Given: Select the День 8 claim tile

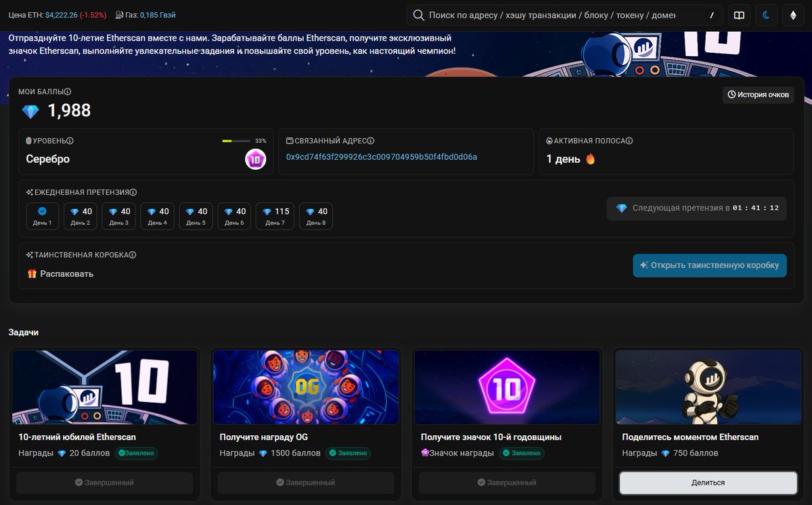Looking at the screenshot, I should (x=316, y=216).
